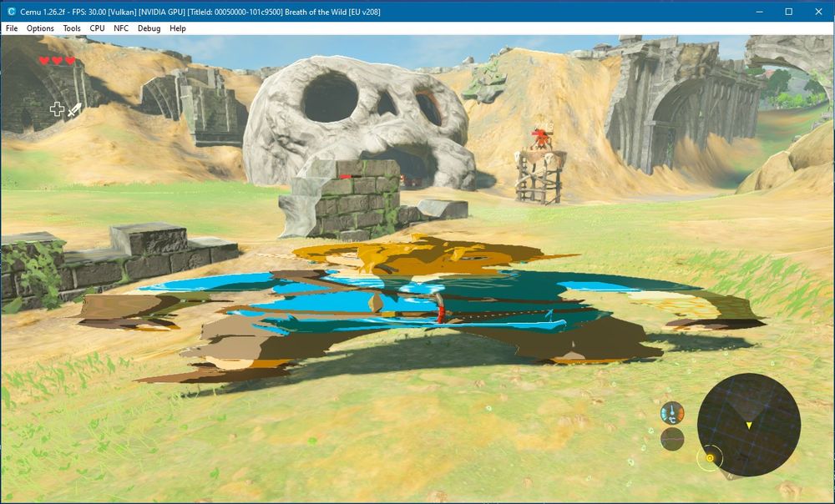Click the D-pad icon on the game HUD
Screen dimensions: 835x504
[x=57, y=109]
